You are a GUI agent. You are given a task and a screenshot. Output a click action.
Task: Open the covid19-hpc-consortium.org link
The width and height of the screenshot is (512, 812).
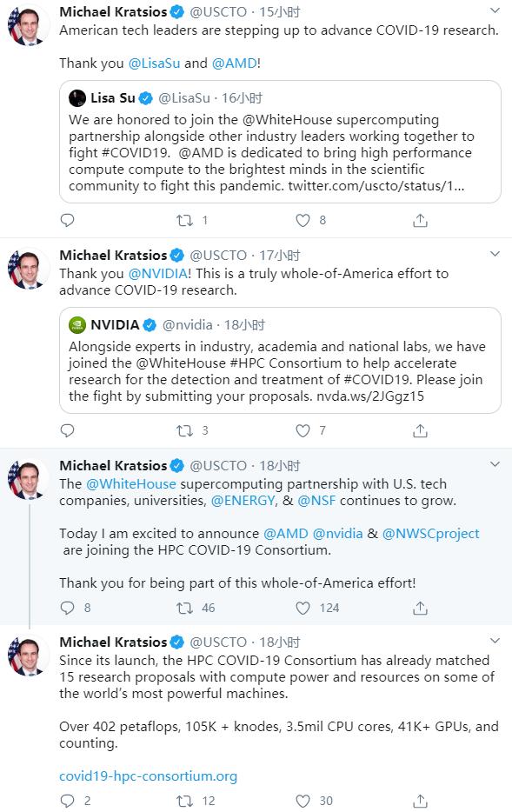click(x=148, y=775)
